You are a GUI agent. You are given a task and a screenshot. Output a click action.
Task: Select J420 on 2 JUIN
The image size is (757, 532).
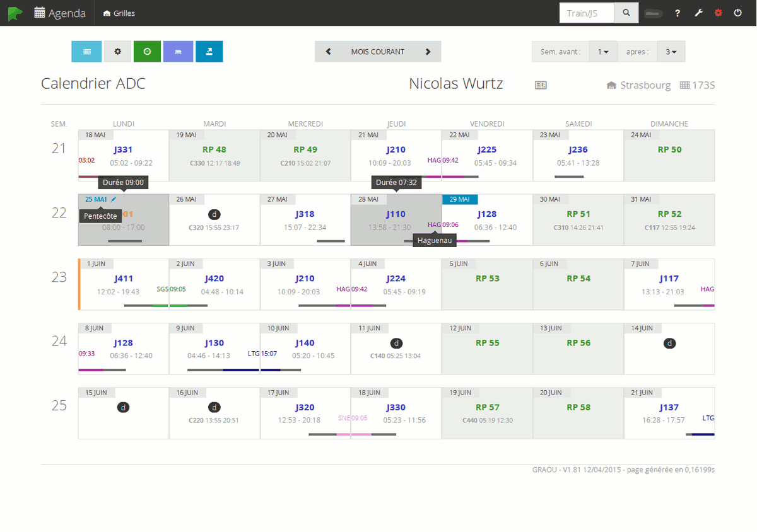tap(214, 279)
